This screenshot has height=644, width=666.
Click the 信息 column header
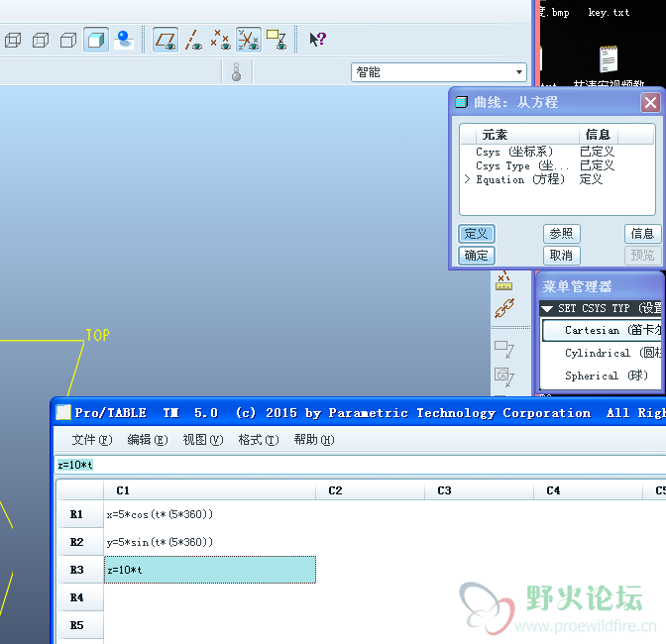coord(598,135)
